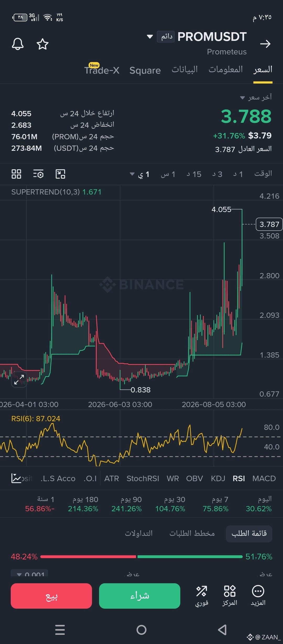Add PROMUSDT to favorites star
The height and width of the screenshot is (644, 283).
[x=42, y=44]
